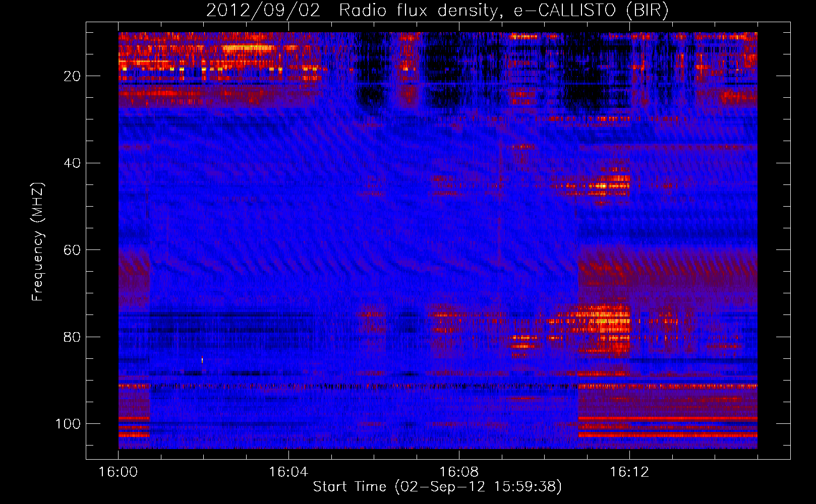Image resolution: width=816 pixels, height=504 pixels.
Task: Click the "60" frequency tick label
Action: tap(72, 250)
